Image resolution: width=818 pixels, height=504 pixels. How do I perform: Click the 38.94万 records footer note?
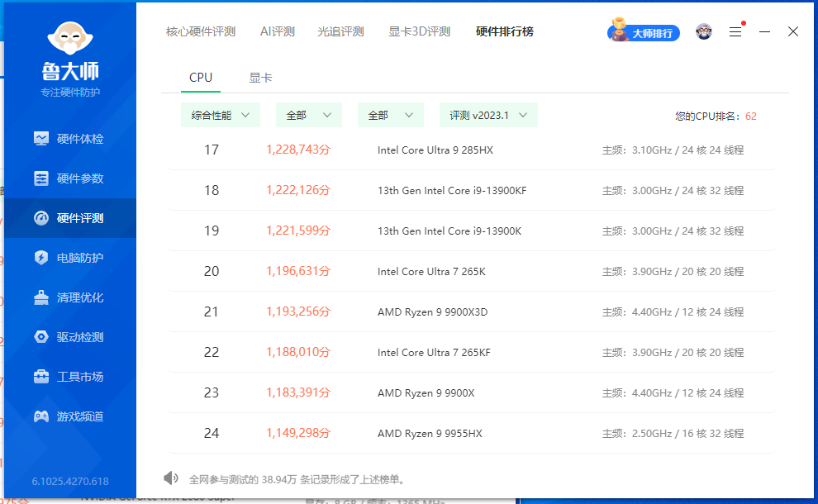(x=297, y=479)
